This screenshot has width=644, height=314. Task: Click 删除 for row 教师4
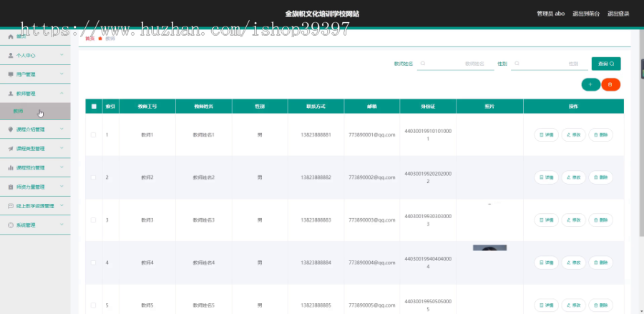(x=600, y=263)
